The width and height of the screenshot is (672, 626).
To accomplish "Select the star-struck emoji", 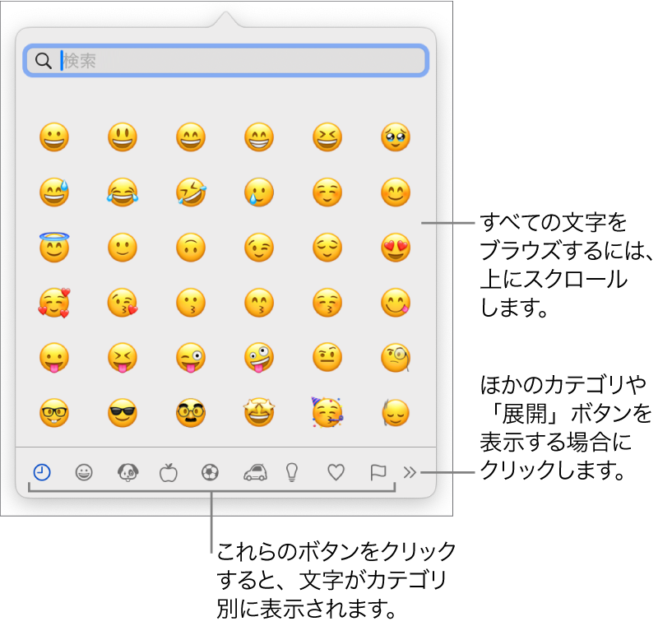I will (259, 412).
